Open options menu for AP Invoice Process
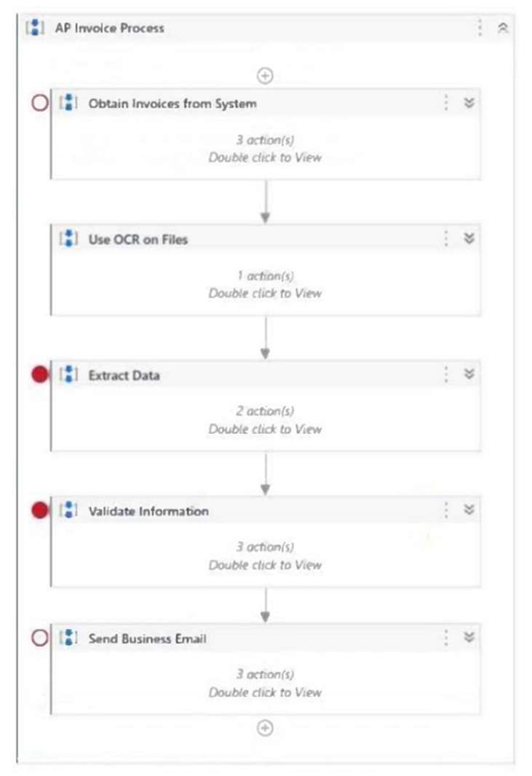The height and width of the screenshot is (776, 532). tap(480, 28)
